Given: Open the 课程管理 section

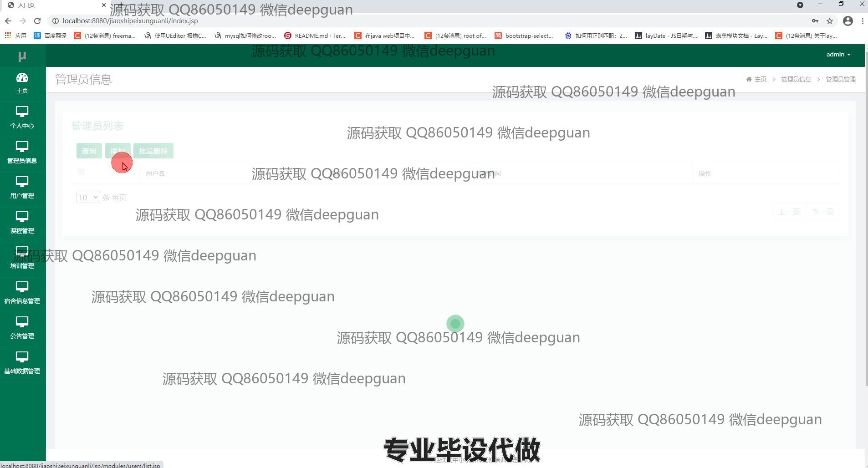Looking at the screenshot, I should click(x=22, y=223).
